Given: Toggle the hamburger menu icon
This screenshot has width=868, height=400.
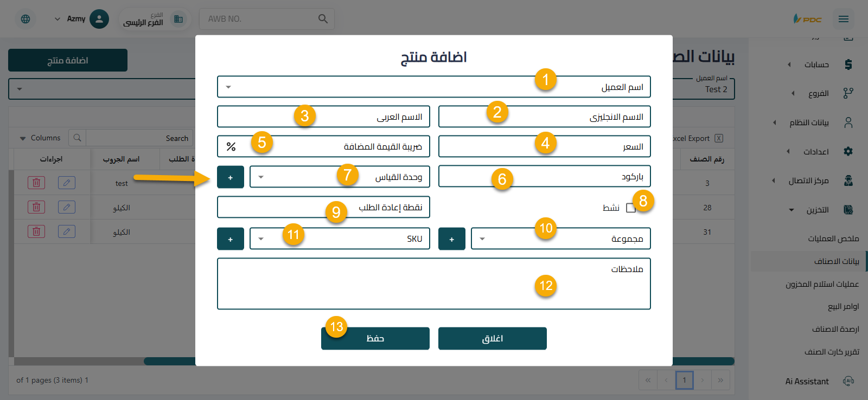Looking at the screenshot, I should click(x=844, y=19).
